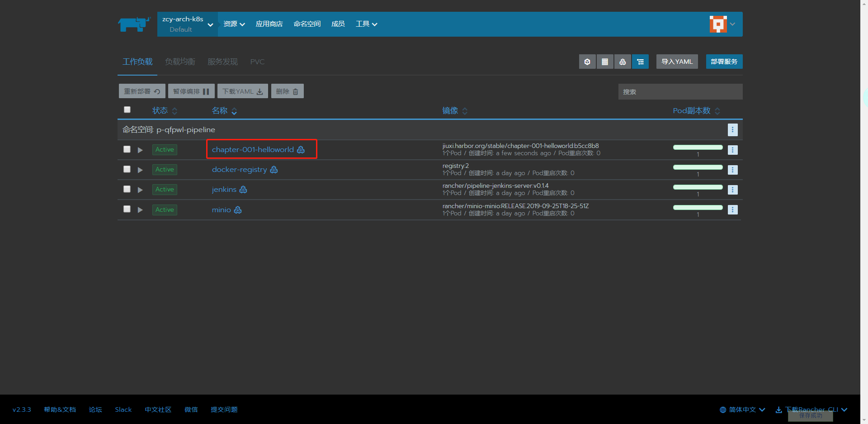Click the 部署服务 button
This screenshot has width=868, height=424.
(x=724, y=62)
